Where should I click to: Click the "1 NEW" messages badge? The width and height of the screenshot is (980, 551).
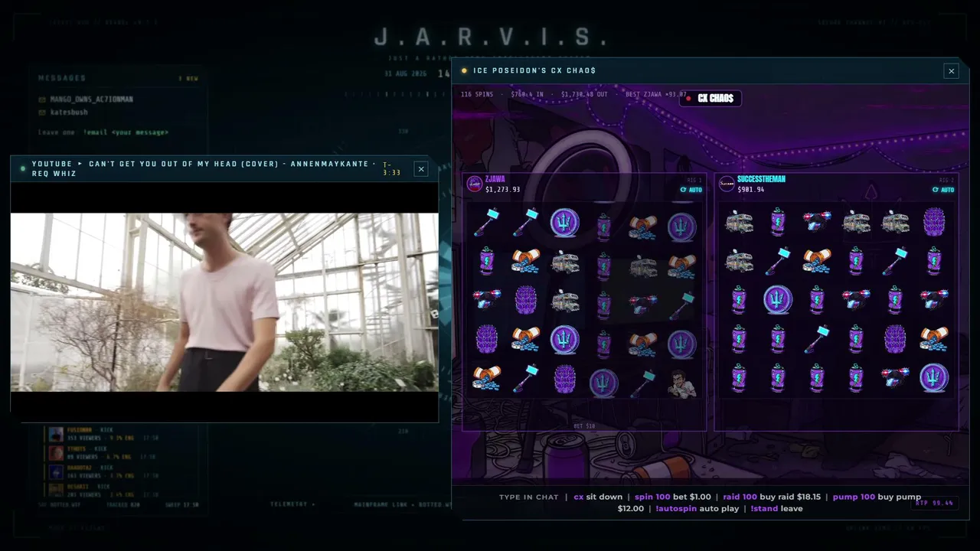pyautogui.click(x=188, y=78)
